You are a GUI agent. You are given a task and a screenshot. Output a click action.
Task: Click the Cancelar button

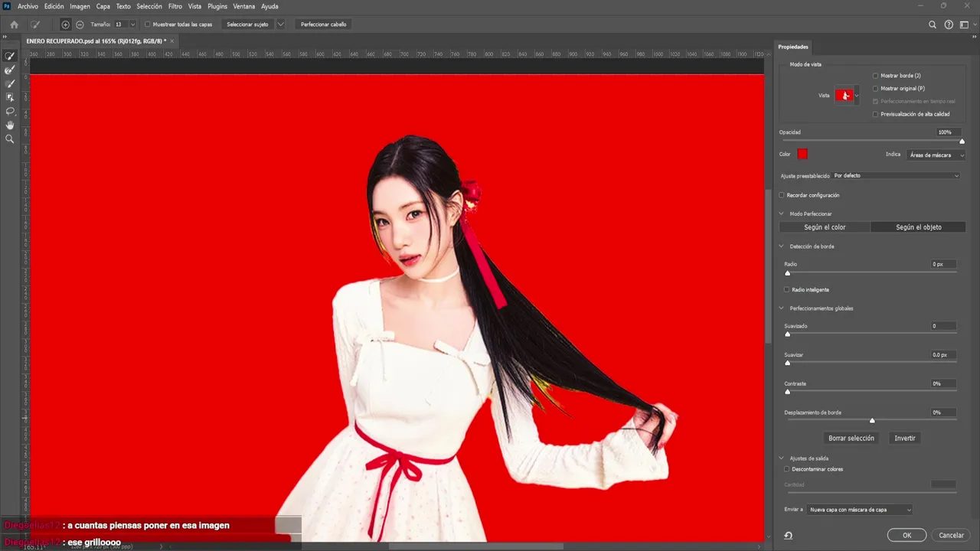(951, 535)
